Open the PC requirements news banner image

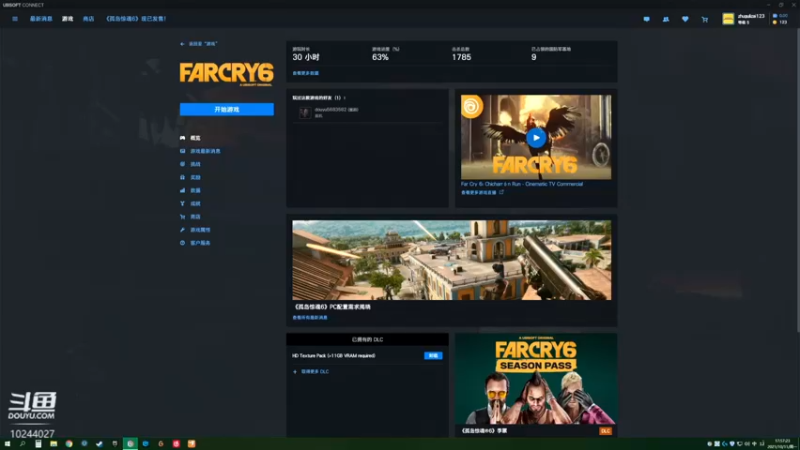[452, 260]
